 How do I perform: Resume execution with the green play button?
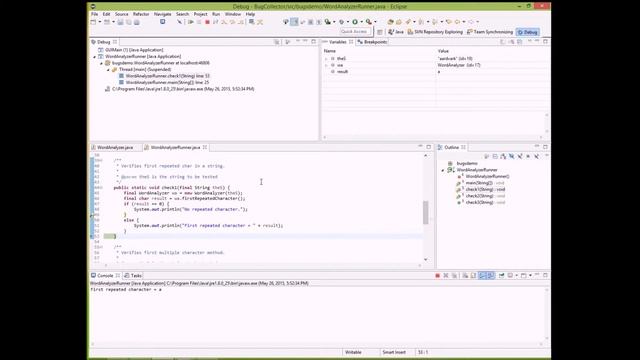coord(191,22)
